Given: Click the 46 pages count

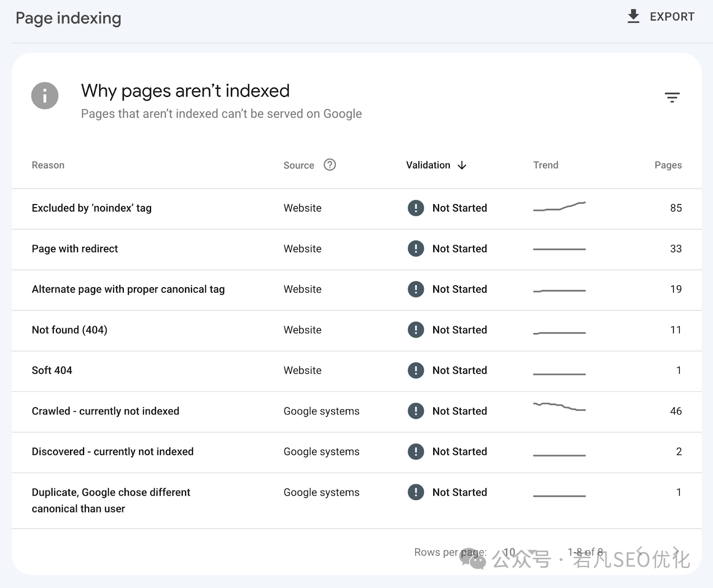Looking at the screenshot, I should pyautogui.click(x=676, y=411).
